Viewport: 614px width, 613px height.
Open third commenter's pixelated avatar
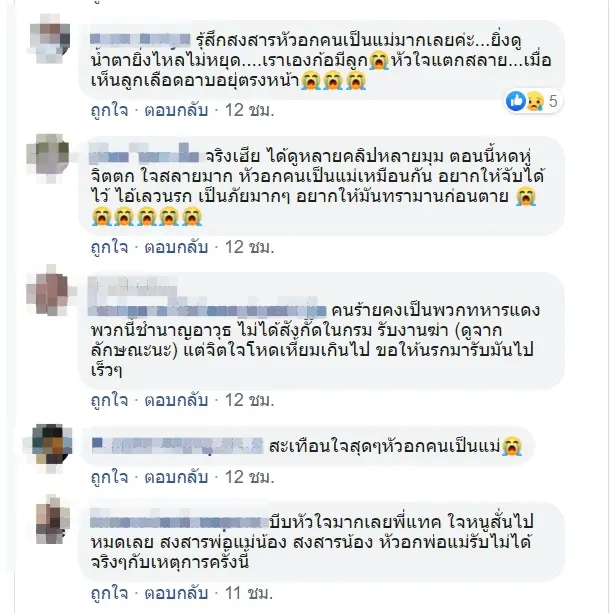coord(49,291)
